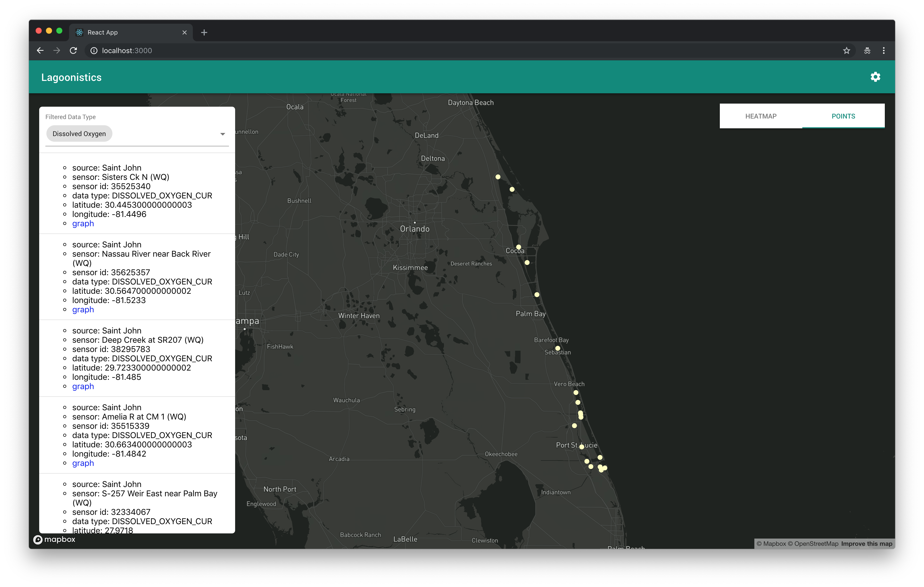Click the browser reload icon
Screen dimensions: 924x587
[73, 51]
